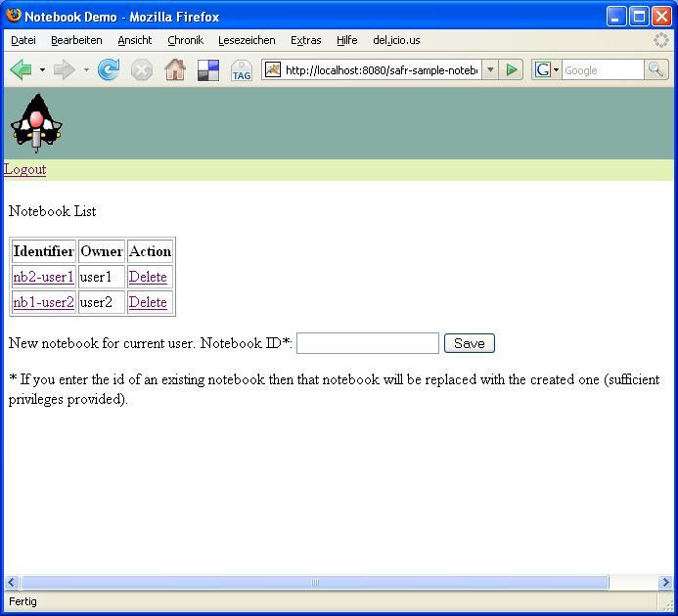Viewport: 678px width, 616px height.
Task: Click the search magnifier icon
Action: [x=655, y=69]
